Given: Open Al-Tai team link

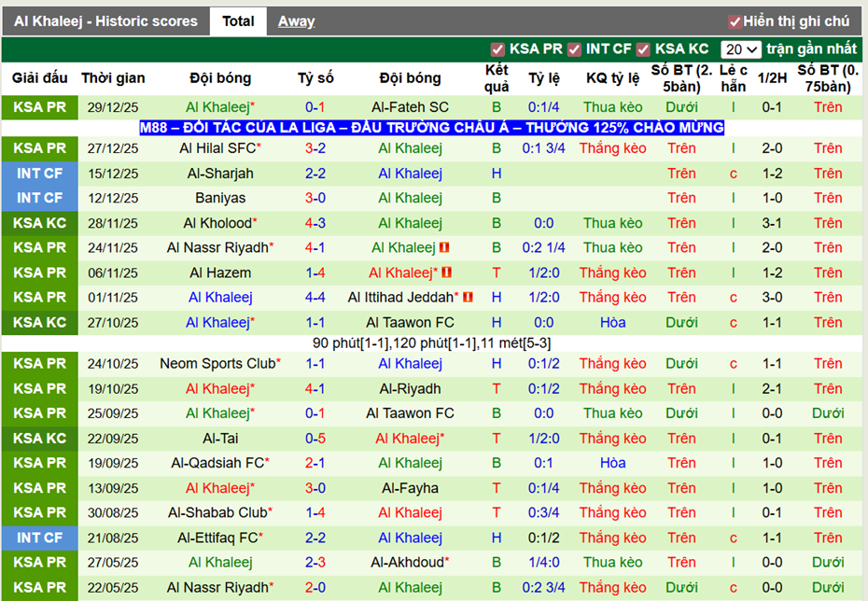Looking at the screenshot, I should coord(220,439).
